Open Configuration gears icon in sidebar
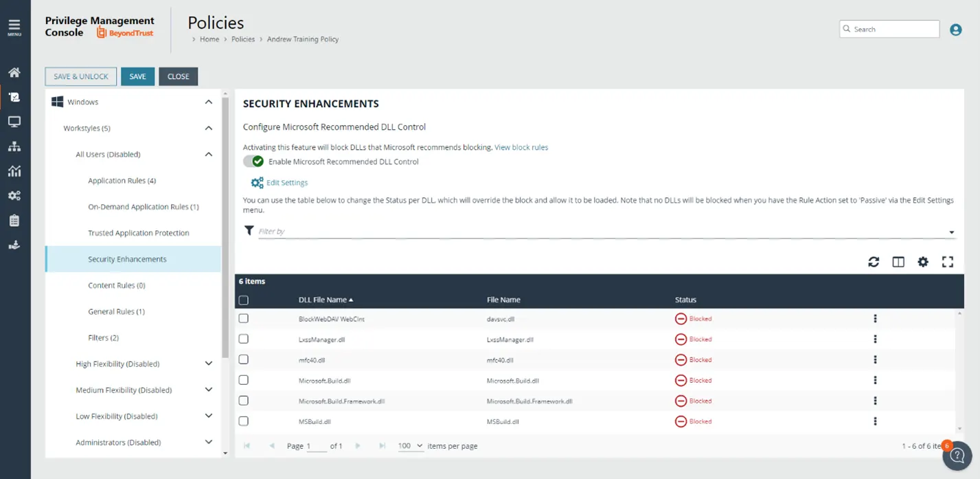This screenshot has width=980, height=479. coord(14,196)
